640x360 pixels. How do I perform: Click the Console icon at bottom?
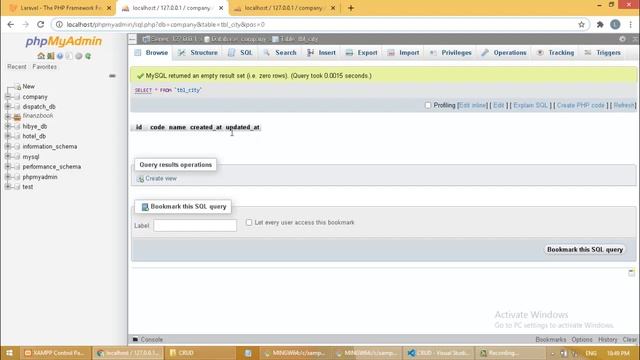pyautogui.click(x=136, y=339)
